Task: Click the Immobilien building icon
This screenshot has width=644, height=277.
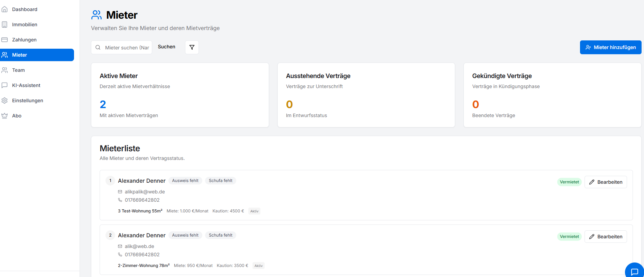Action: coord(4,25)
